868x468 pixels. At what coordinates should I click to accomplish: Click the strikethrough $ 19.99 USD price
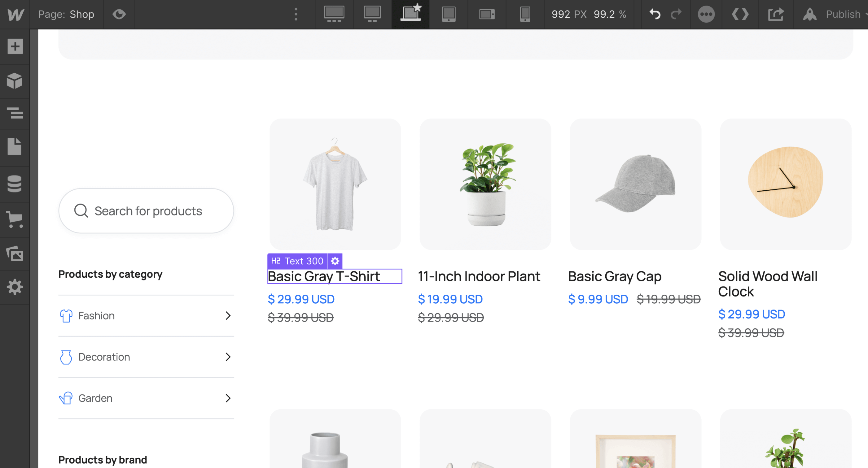point(669,299)
